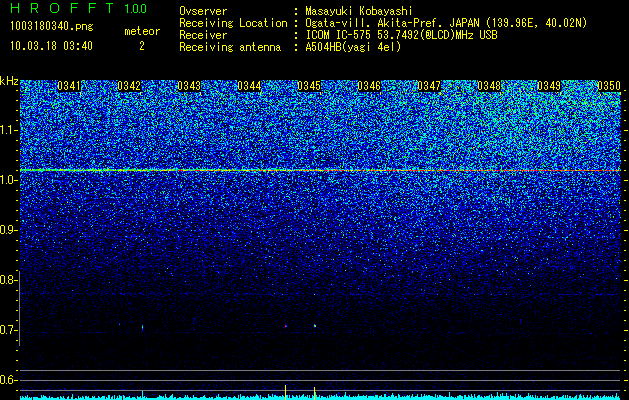Click the 0346 time marker
The image size is (629, 400).
pos(369,86)
